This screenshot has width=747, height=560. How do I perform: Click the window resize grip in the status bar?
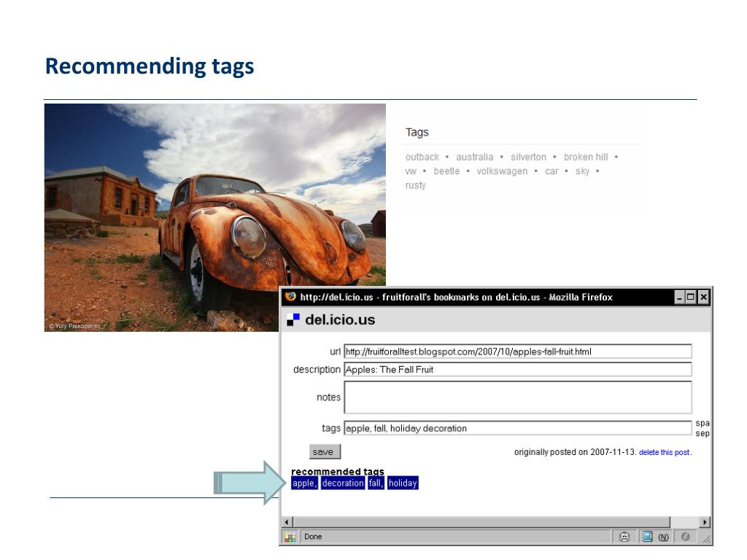coord(706,539)
